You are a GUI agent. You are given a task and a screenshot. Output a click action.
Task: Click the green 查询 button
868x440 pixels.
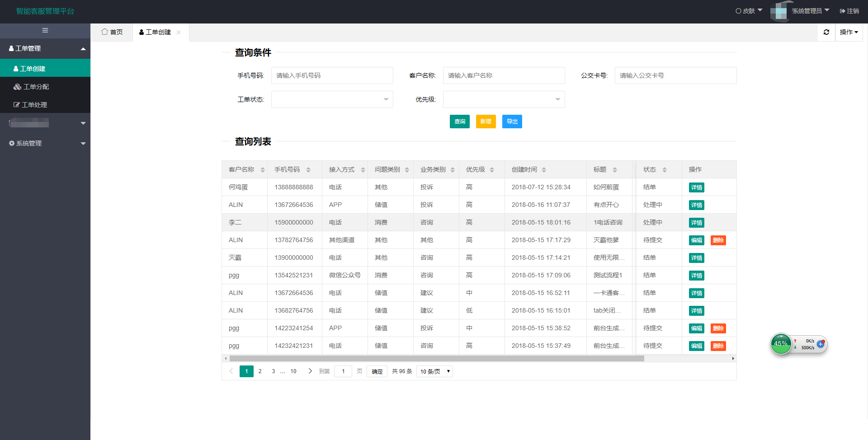pyautogui.click(x=459, y=122)
